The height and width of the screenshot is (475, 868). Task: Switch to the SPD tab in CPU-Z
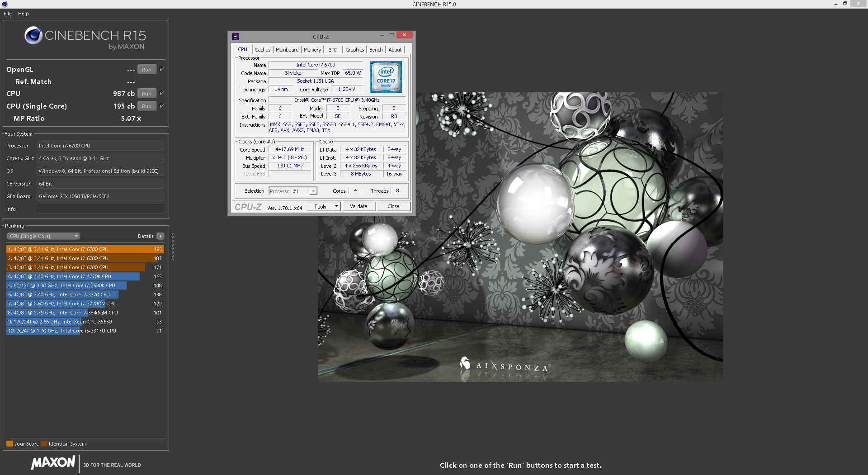[x=333, y=50]
